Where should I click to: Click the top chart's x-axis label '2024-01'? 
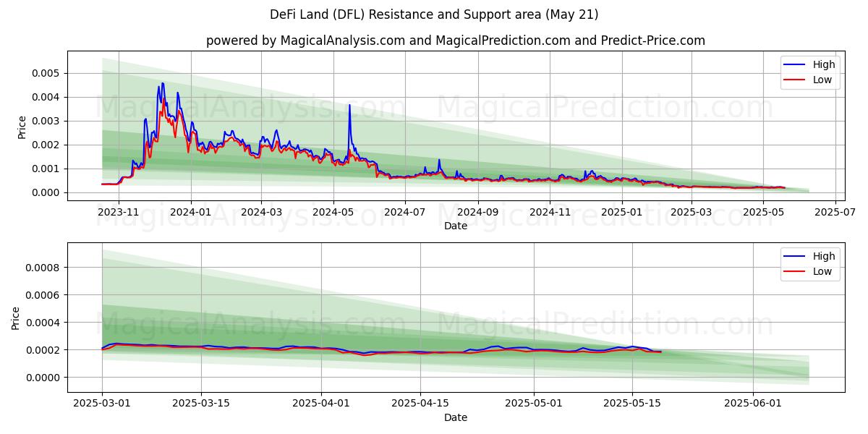click(x=191, y=212)
